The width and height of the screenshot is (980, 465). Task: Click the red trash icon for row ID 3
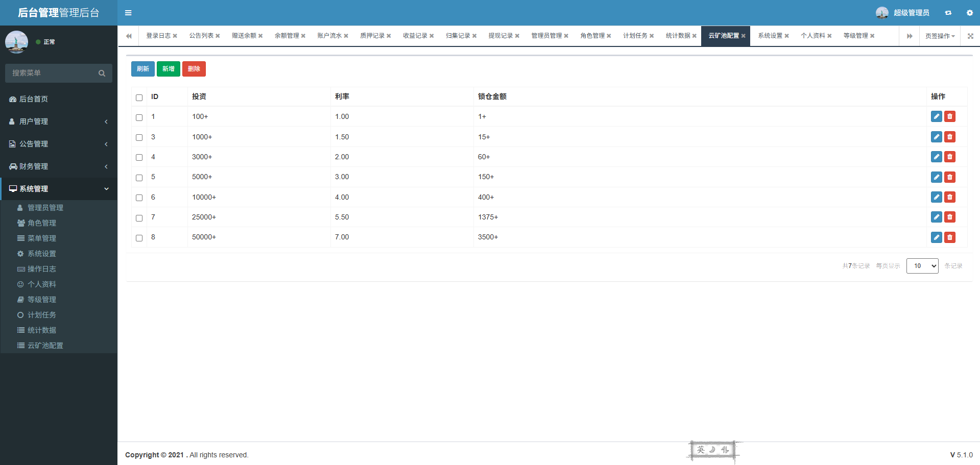(949, 137)
